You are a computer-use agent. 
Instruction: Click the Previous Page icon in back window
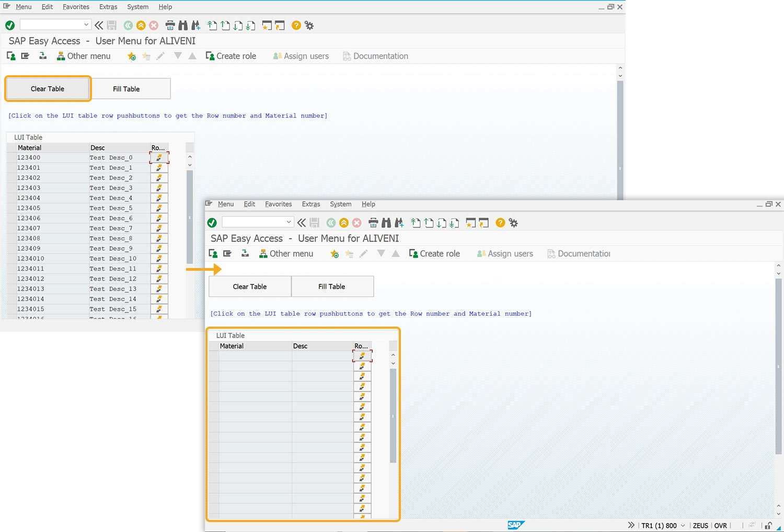[225, 25]
